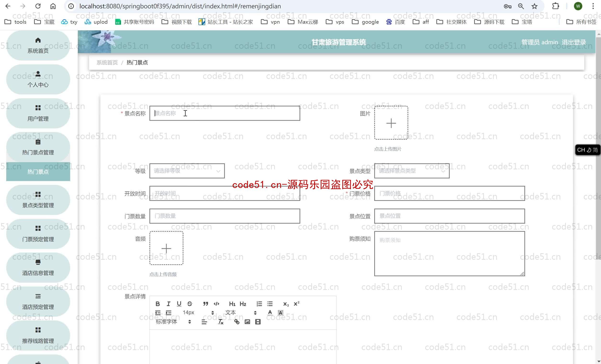Bookmark this page with star icon
The image size is (601, 364).
click(534, 6)
